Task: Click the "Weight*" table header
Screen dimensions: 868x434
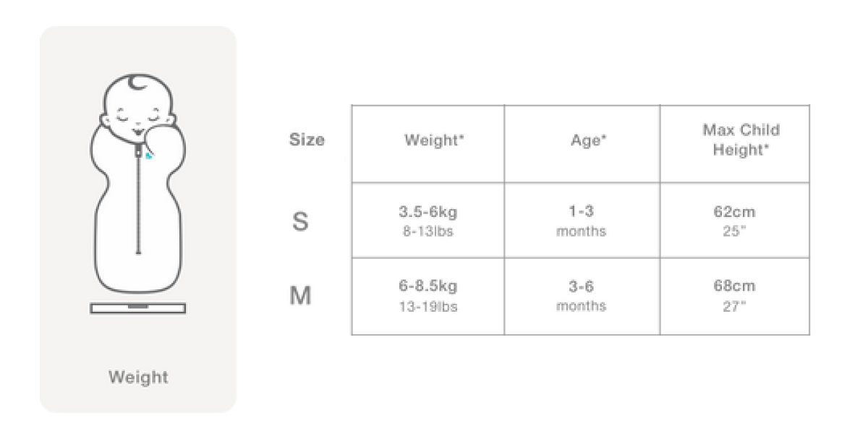Action: click(433, 141)
